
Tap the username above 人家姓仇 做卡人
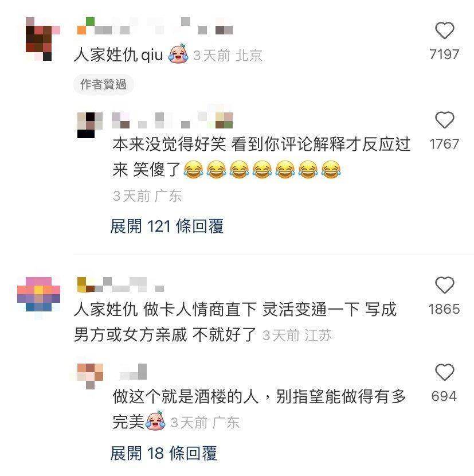pos(120,285)
